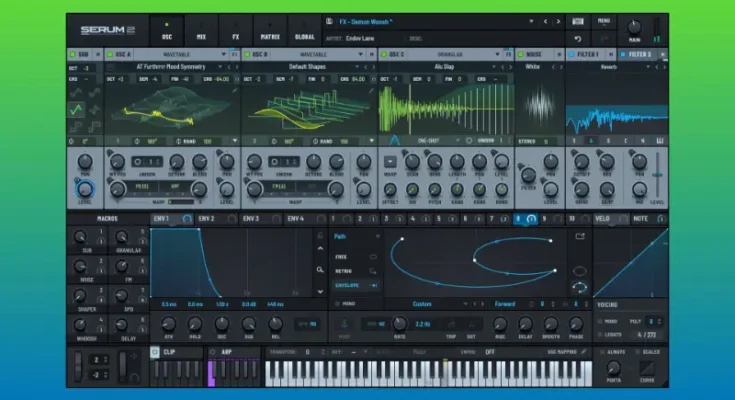The width and height of the screenshot is (735, 400).
Task: Click the ENV 2 tab
Action: point(207,218)
